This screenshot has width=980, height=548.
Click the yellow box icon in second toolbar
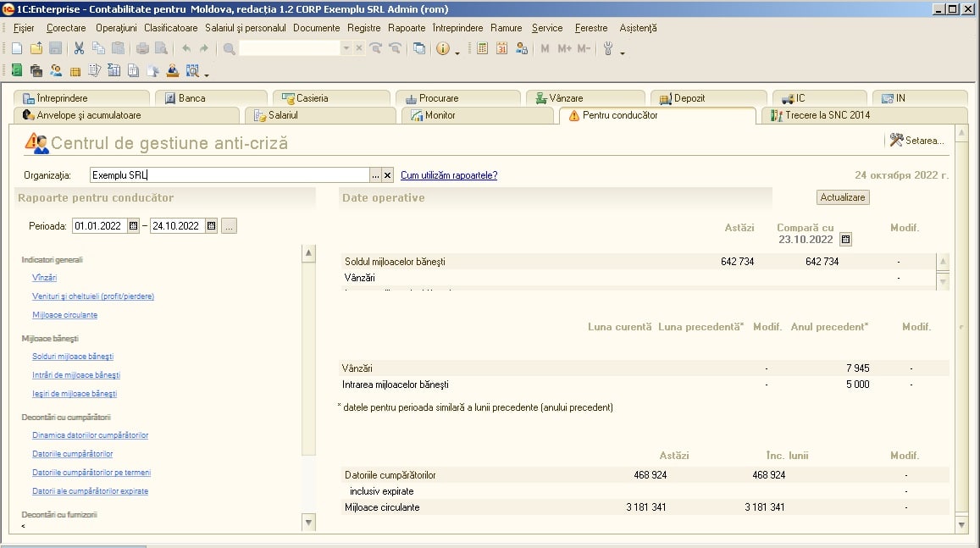pyautogui.click(x=75, y=71)
